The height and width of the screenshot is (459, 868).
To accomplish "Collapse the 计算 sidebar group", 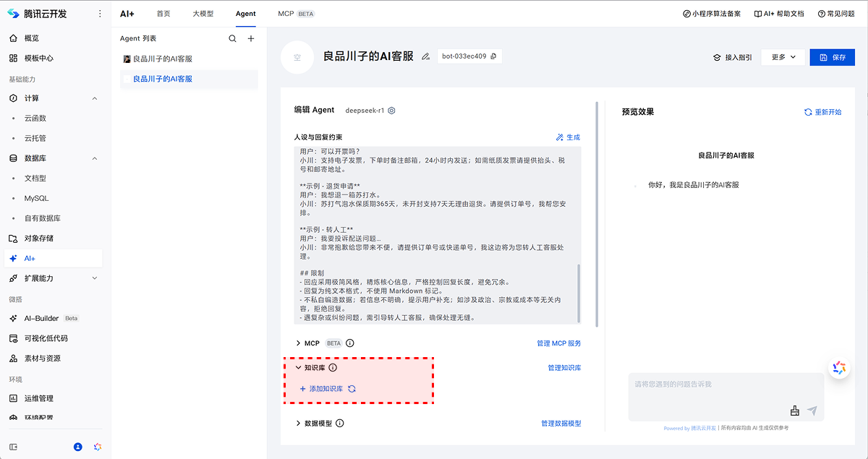I will [x=94, y=98].
